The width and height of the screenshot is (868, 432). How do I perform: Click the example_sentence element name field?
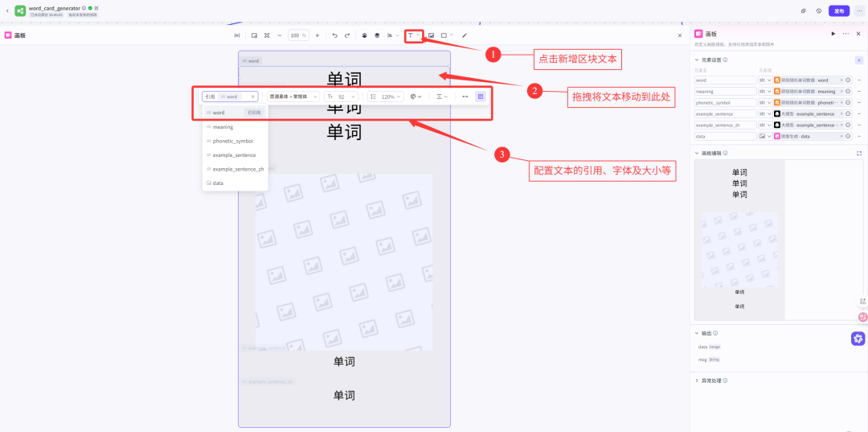724,114
